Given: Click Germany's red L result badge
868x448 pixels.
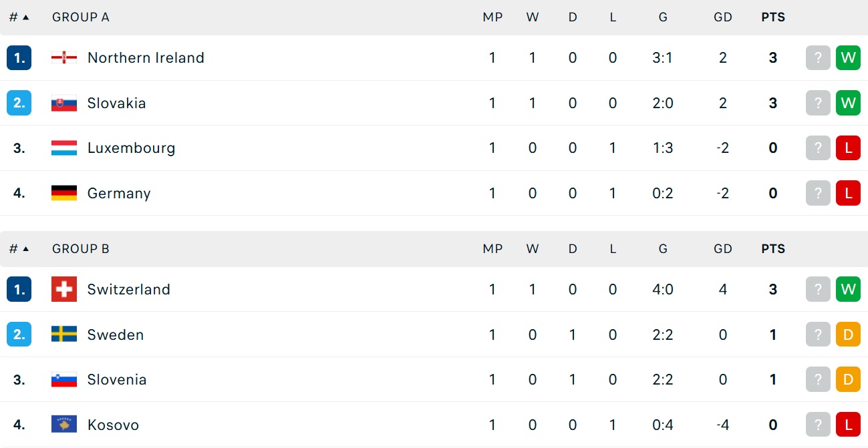Looking at the screenshot, I should point(848,193).
